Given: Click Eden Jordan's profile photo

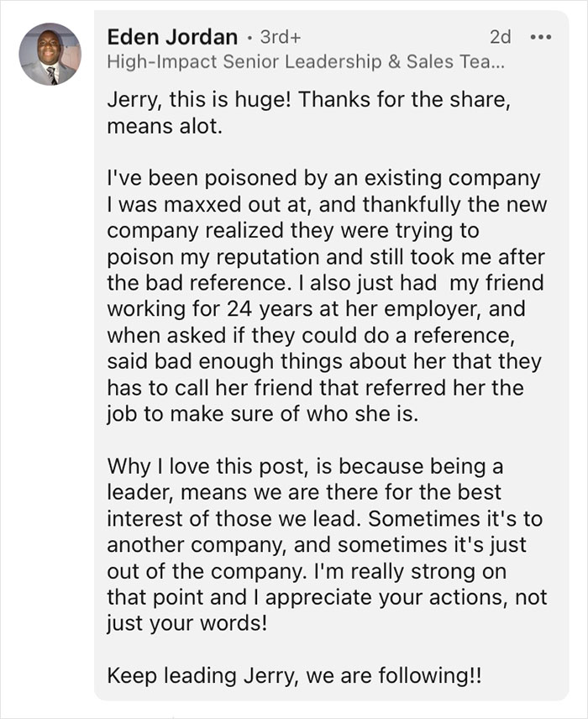Looking at the screenshot, I should pos(50,54).
